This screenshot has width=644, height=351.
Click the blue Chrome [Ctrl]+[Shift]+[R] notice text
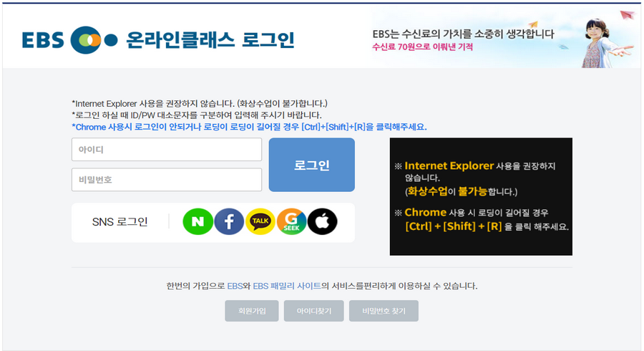point(249,127)
